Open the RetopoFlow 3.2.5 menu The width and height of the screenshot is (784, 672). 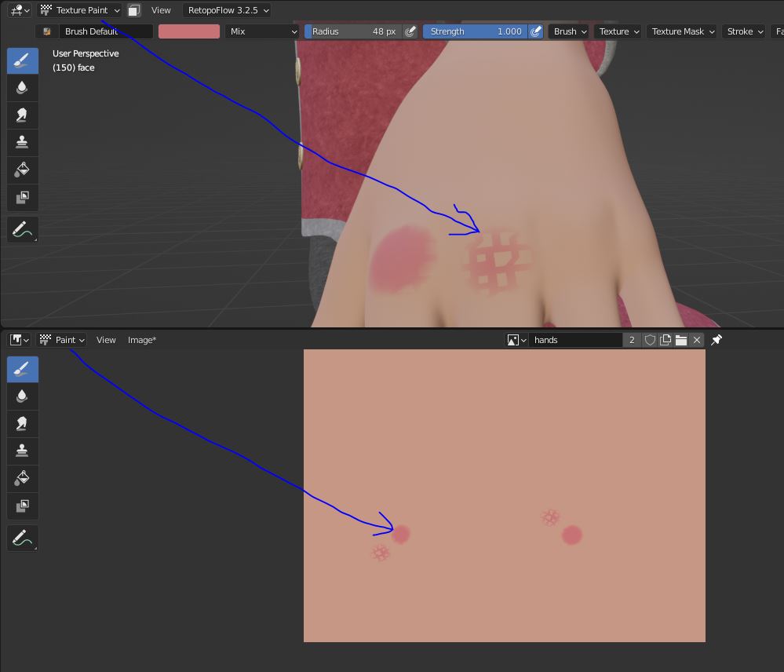[228, 10]
